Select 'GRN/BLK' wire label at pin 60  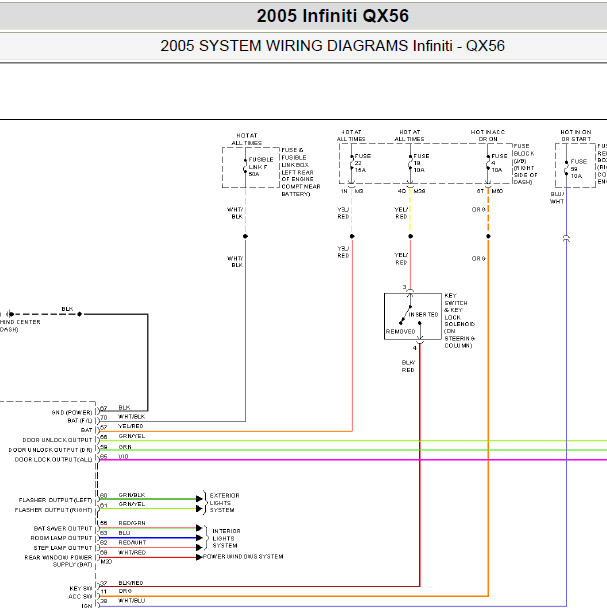[x=131, y=495]
